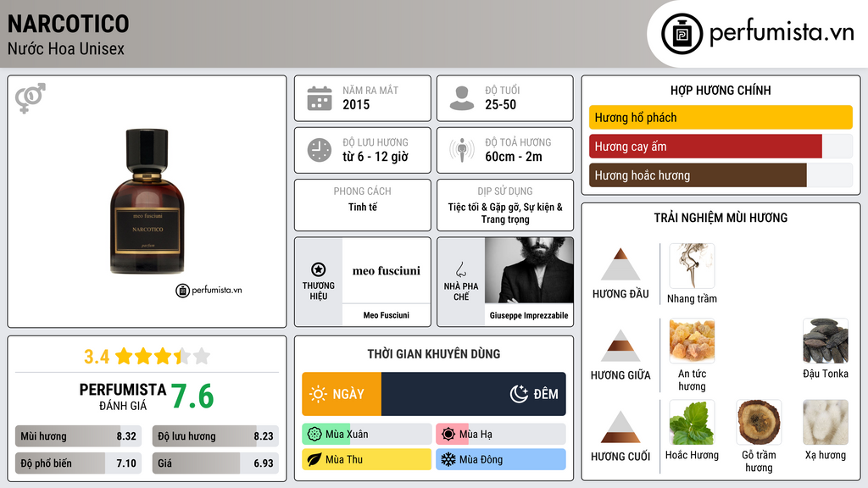This screenshot has height=488, width=868.
Task: Select the Hương hổ phách yellow bar
Action: click(x=721, y=117)
